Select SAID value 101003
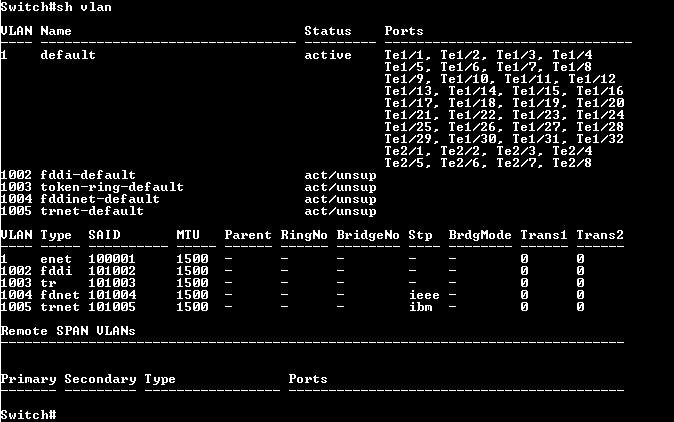The image size is (674, 422). pos(112,283)
